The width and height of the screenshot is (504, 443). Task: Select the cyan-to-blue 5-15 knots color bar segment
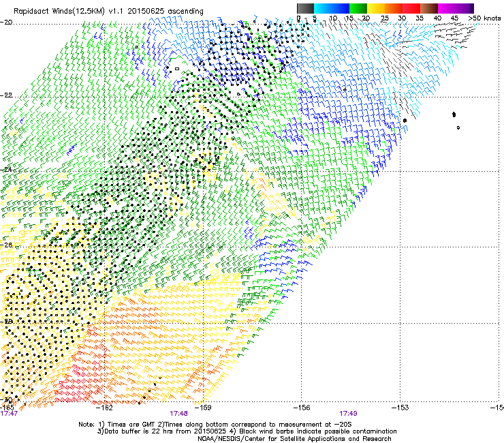click(x=332, y=8)
